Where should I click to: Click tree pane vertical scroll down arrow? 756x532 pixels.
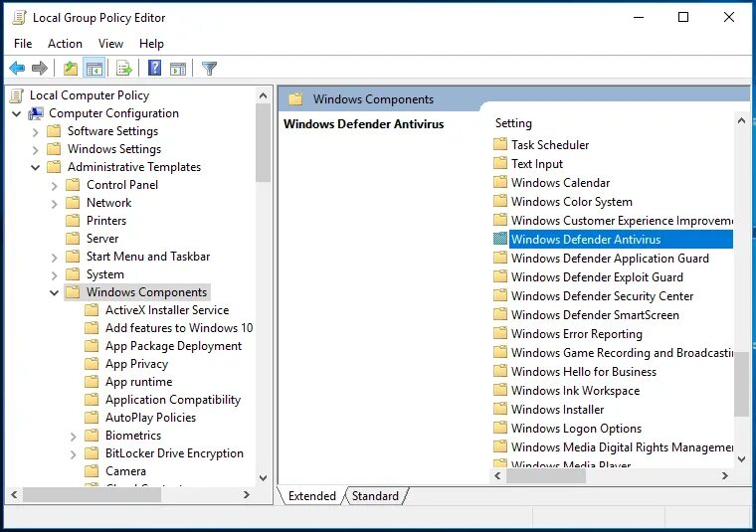(264, 478)
